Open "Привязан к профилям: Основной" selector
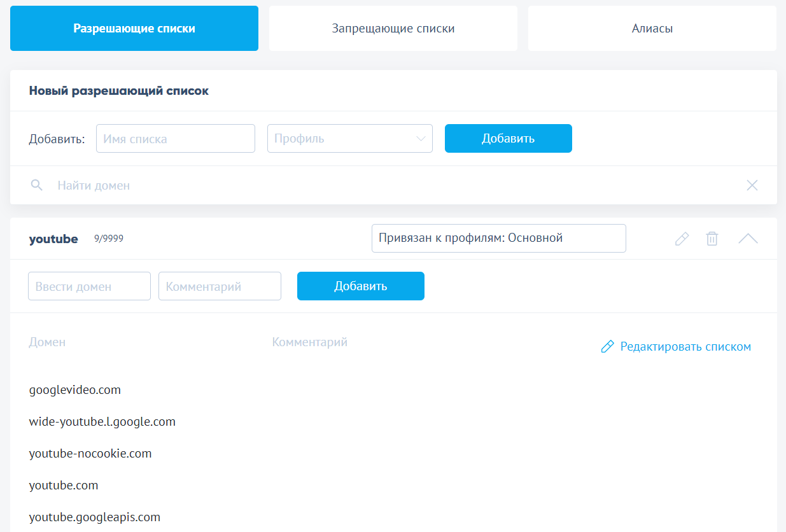The image size is (786, 532). click(498, 238)
